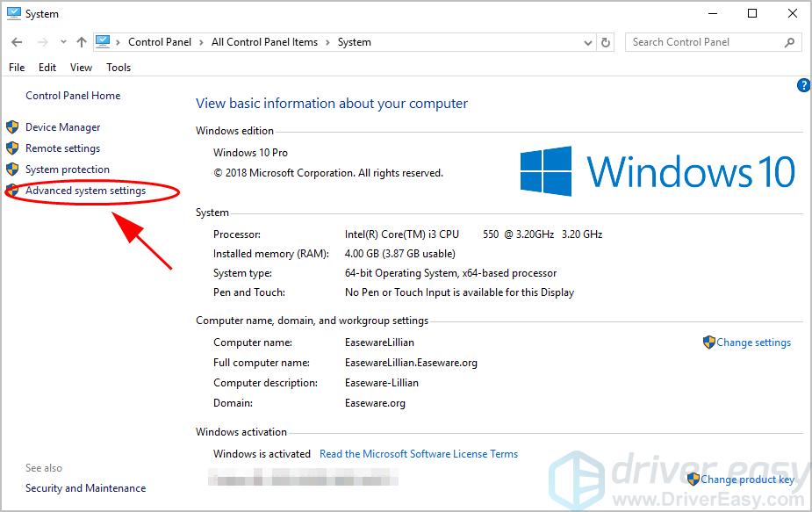Click the Change product key link
This screenshot has width=812, height=512.
tap(747, 480)
